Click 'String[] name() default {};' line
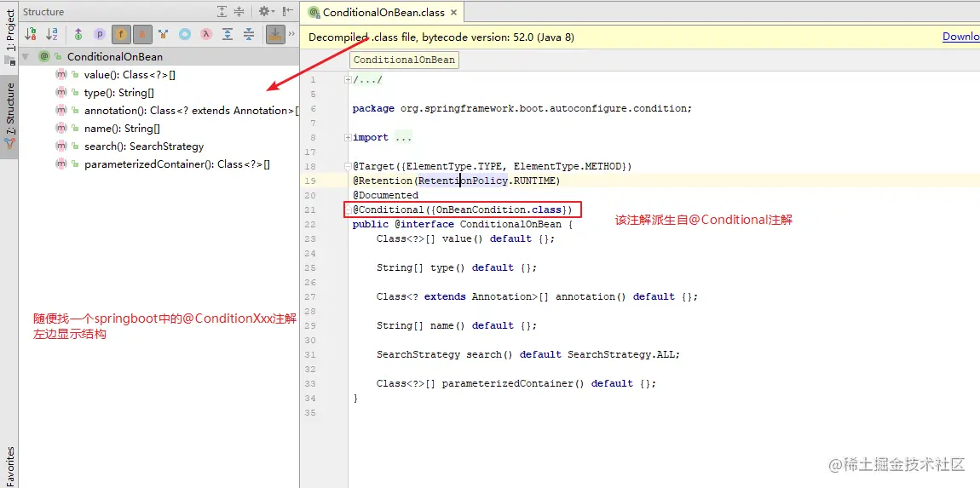 coord(456,325)
